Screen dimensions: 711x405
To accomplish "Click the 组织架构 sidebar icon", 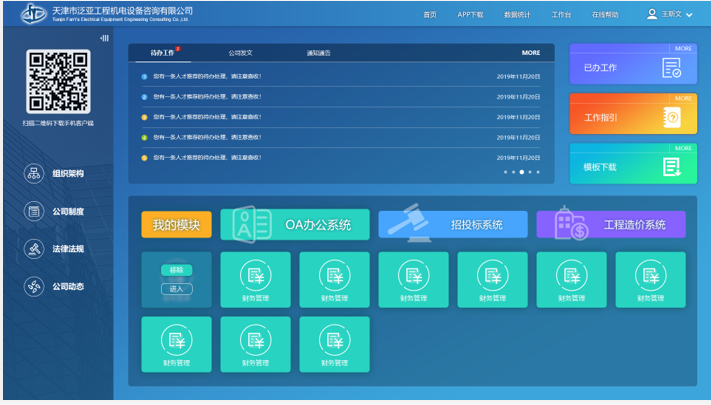I will click(34, 173).
